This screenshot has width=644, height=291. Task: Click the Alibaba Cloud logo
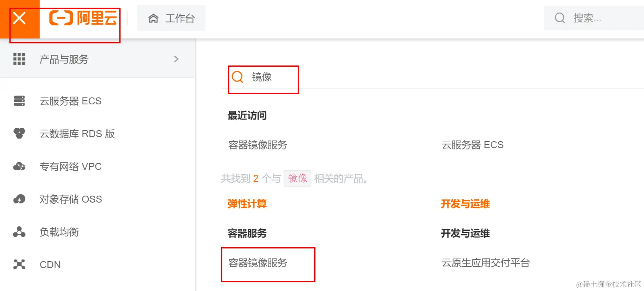[83, 18]
